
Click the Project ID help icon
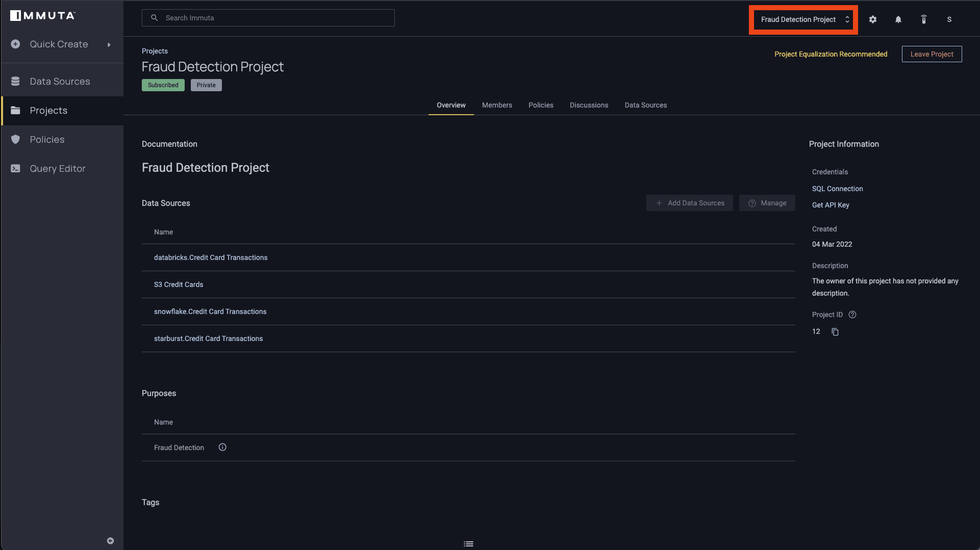(x=852, y=315)
